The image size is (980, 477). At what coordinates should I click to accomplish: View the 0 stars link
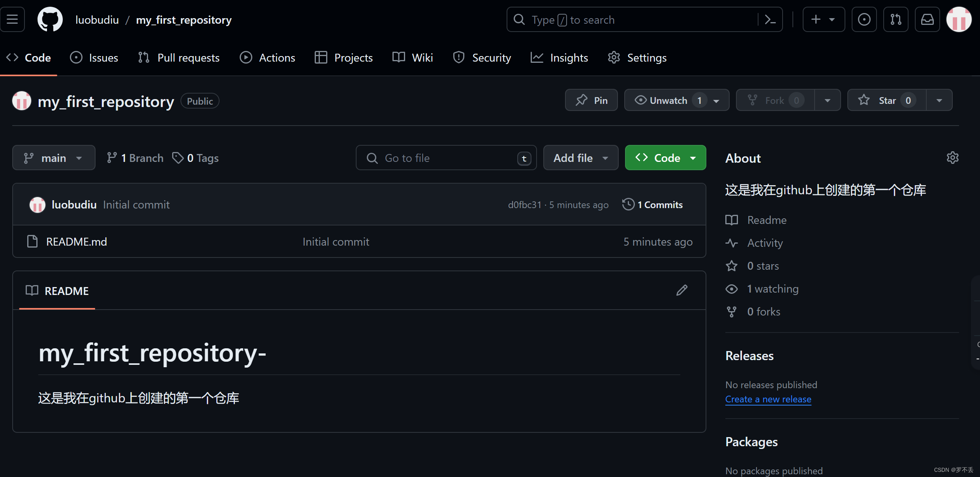point(752,266)
